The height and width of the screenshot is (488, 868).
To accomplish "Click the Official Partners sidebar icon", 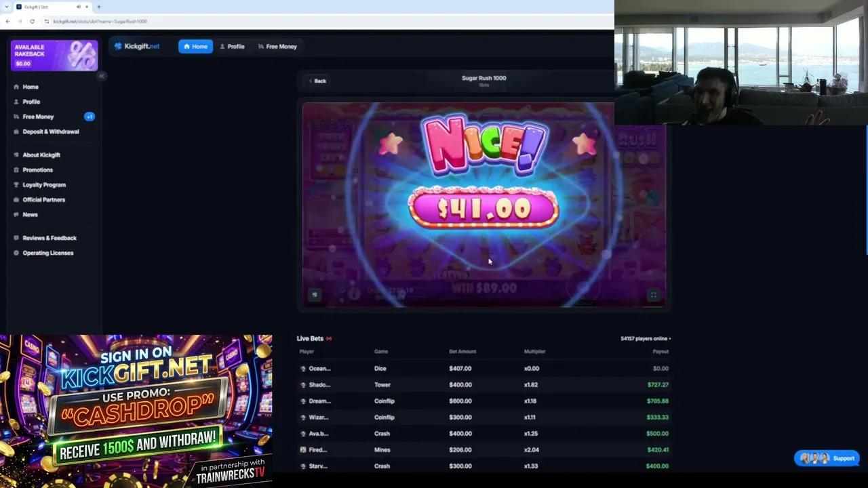I will click(x=16, y=200).
